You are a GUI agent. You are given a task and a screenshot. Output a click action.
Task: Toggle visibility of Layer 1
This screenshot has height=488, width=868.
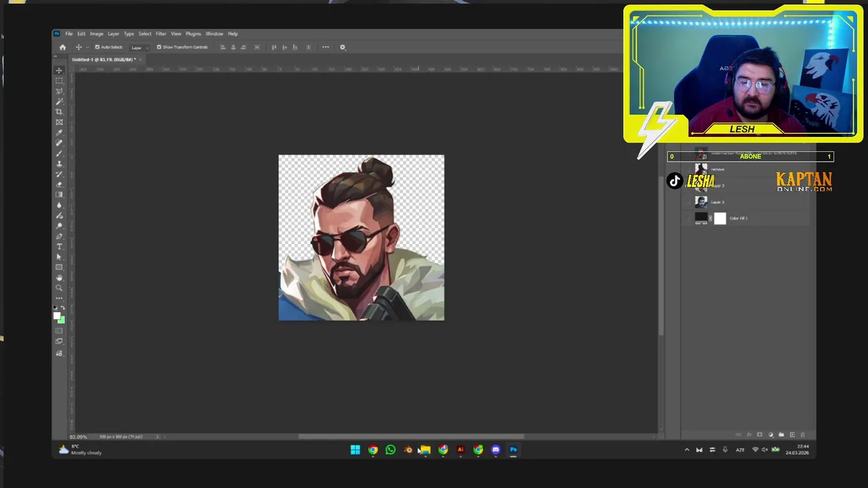click(x=687, y=202)
